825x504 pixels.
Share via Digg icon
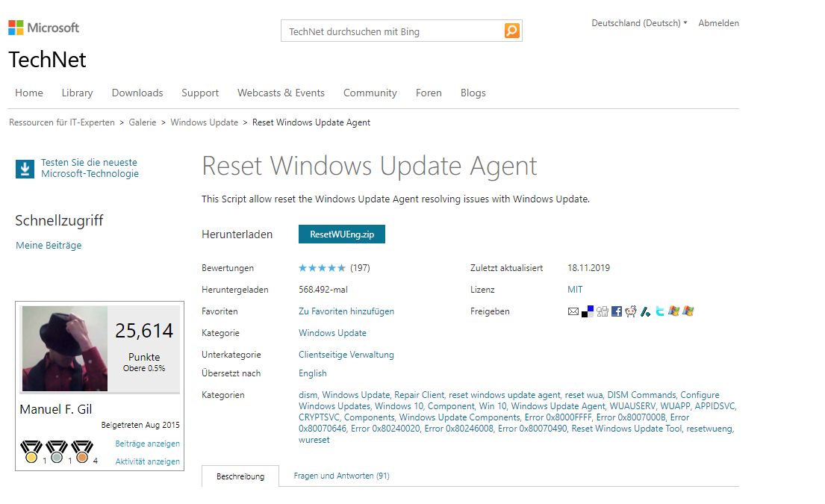point(603,311)
